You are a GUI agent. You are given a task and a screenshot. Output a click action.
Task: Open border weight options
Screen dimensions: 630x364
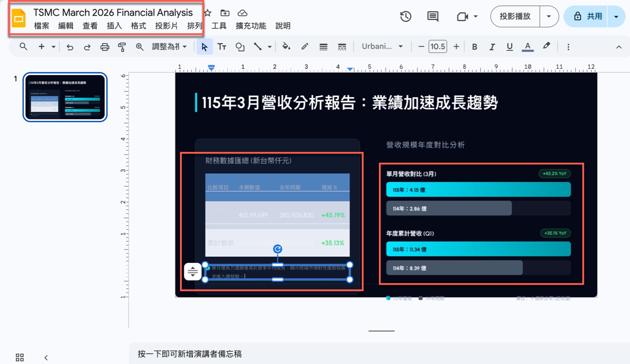tap(323, 47)
